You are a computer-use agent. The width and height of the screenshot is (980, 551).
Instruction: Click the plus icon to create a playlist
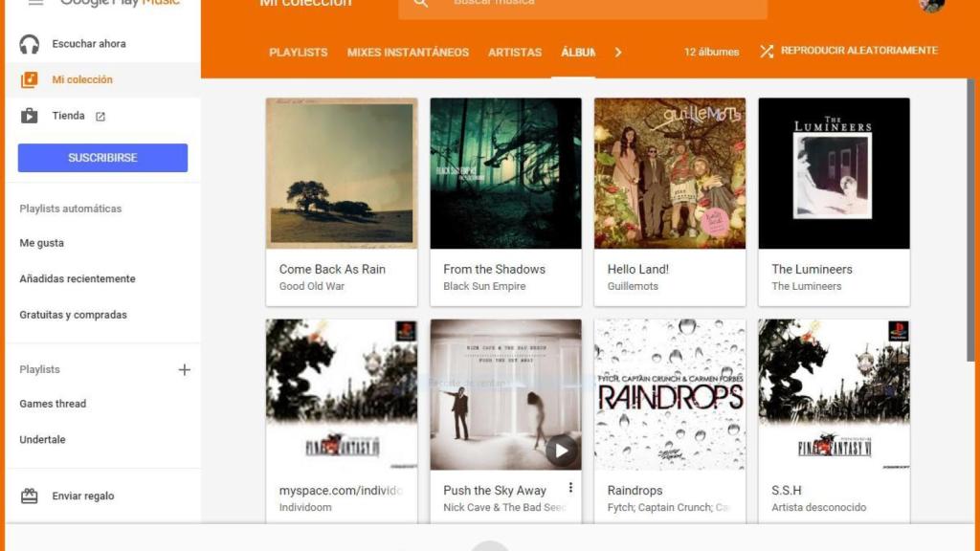click(x=184, y=369)
